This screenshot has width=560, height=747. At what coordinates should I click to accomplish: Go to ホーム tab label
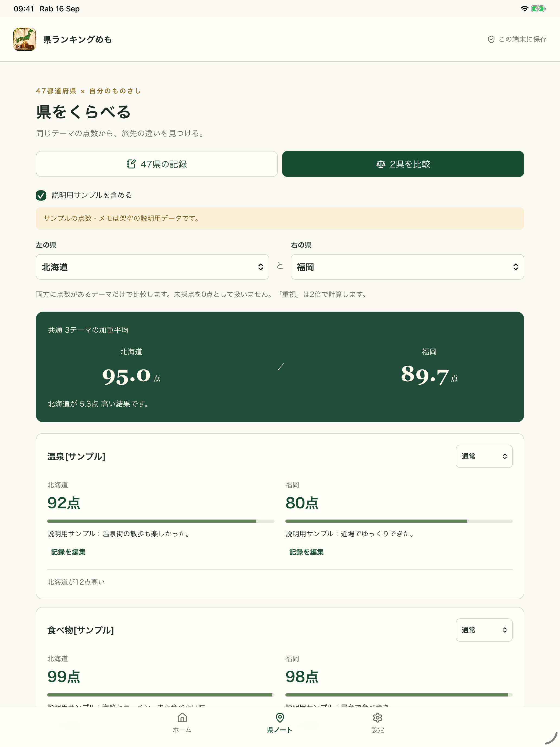click(x=182, y=730)
